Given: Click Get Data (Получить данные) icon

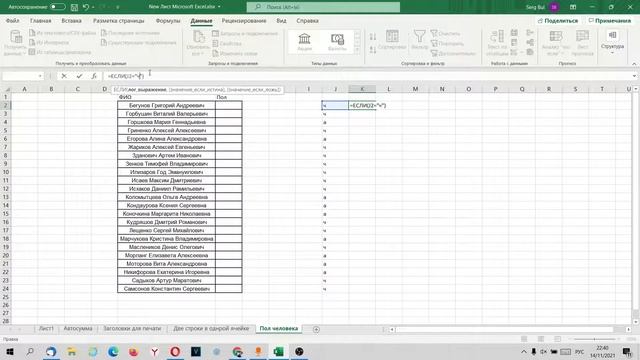Looking at the screenshot, I should click(16, 42).
